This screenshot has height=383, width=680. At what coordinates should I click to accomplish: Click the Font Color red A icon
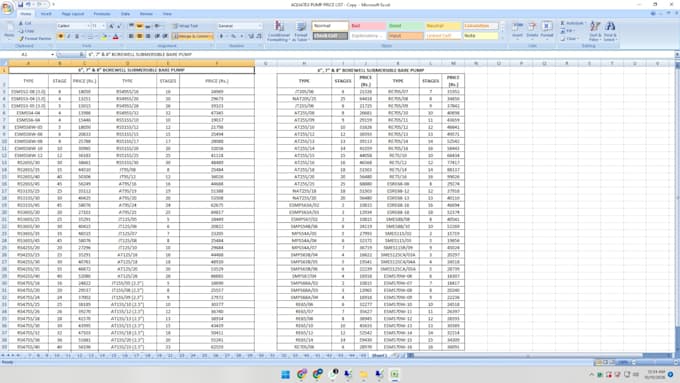point(115,37)
